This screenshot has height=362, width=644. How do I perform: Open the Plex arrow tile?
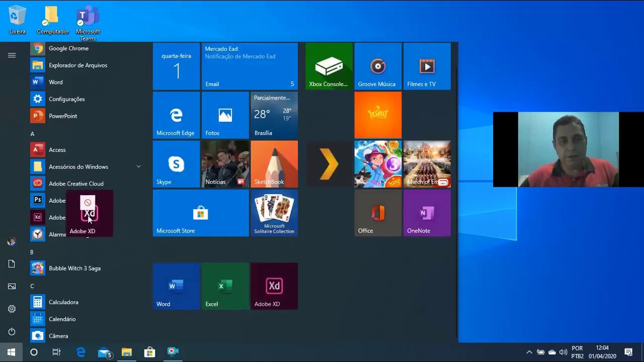tap(329, 164)
